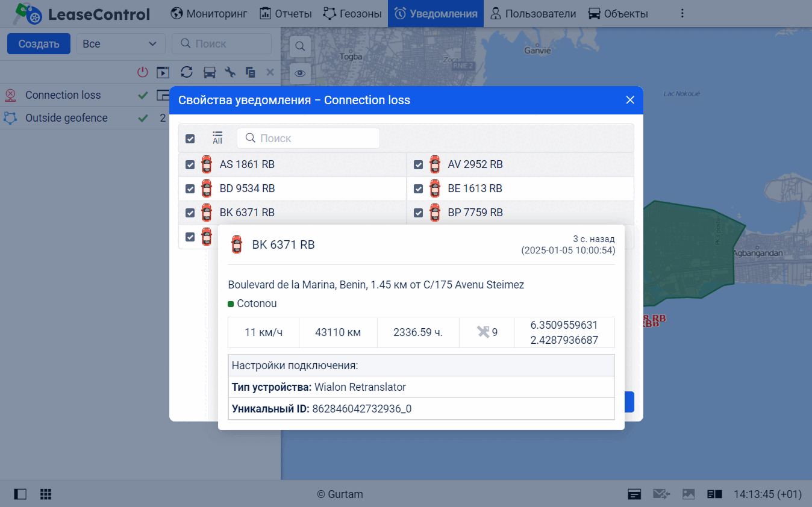812x507 pixels.
Task: Click the tooltip address Boulevard de la Marina
Action: (376, 285)
